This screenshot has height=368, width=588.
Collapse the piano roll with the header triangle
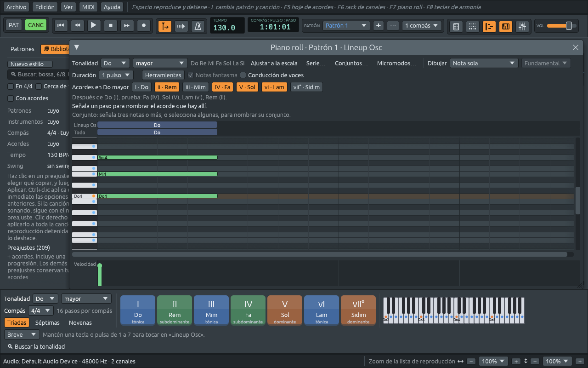[x=77, y=47]
